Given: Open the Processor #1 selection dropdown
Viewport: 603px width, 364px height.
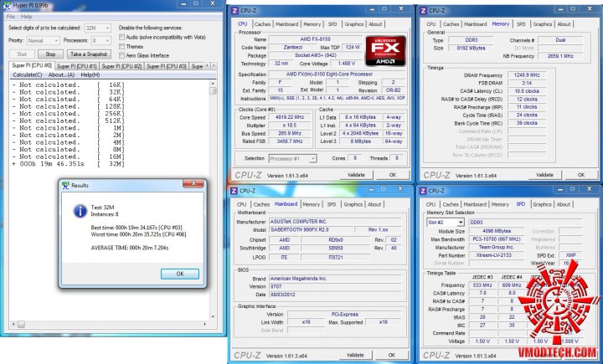Looking at the screenshot, I should 292,158.
